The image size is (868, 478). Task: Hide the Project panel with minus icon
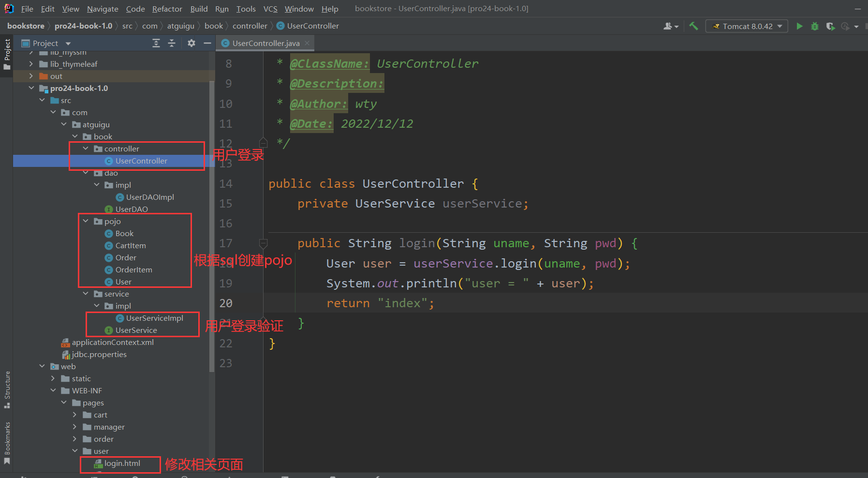[207, 43]
